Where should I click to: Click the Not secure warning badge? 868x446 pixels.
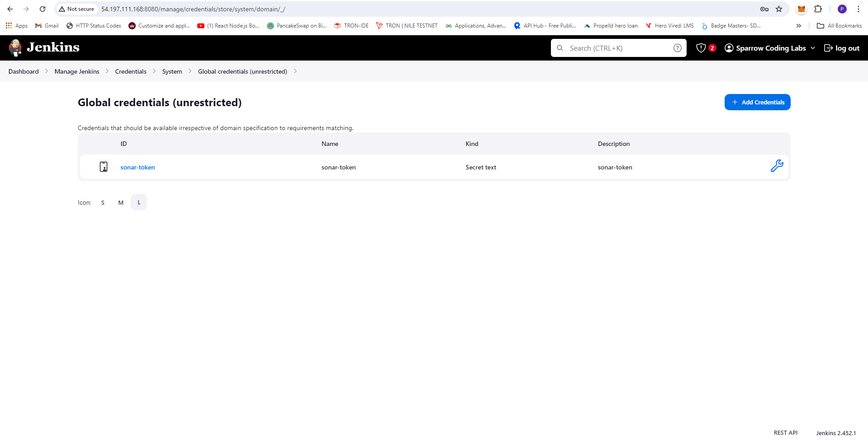76,9
